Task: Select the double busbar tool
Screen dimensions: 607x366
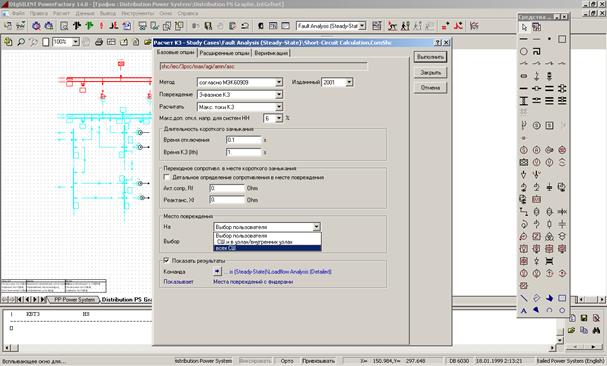Action: [549, 88]
